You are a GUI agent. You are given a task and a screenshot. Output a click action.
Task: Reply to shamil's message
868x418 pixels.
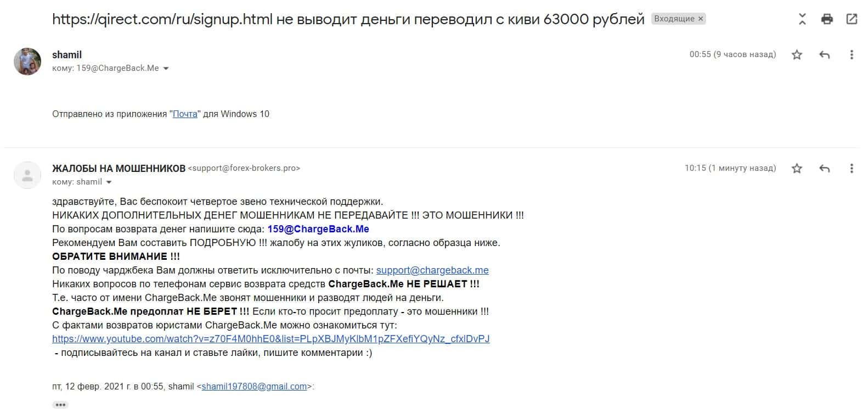(824, 54)
